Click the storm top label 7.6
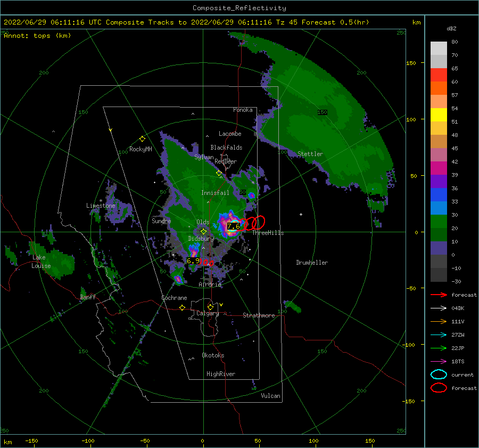This screenshot has width=479, height=448. pyautogui.click(x=234, y=226)
